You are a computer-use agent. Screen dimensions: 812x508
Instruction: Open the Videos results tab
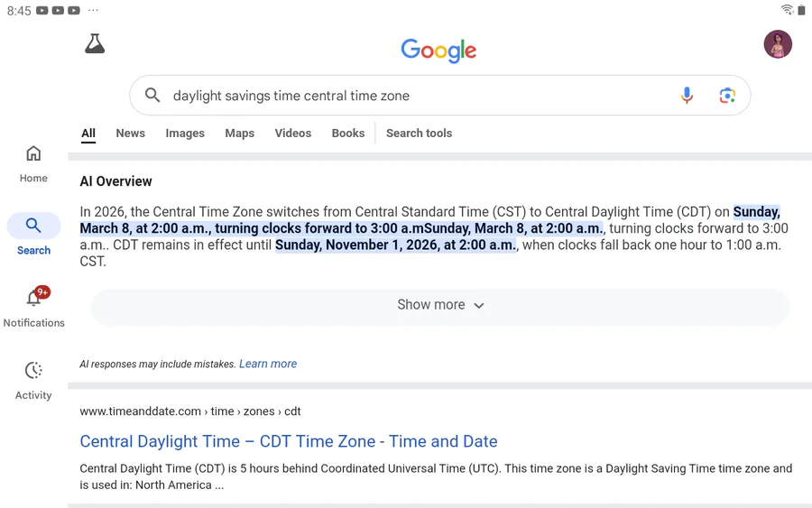pyautogui.click(x=292, y=133)
